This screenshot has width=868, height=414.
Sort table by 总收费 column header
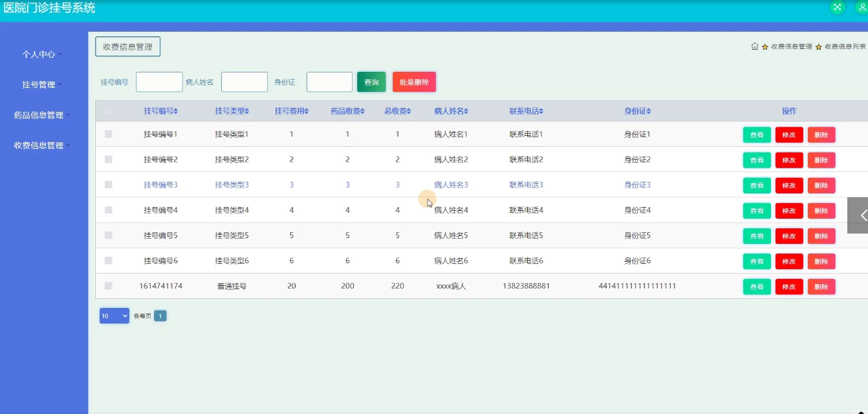pos(397,111)
